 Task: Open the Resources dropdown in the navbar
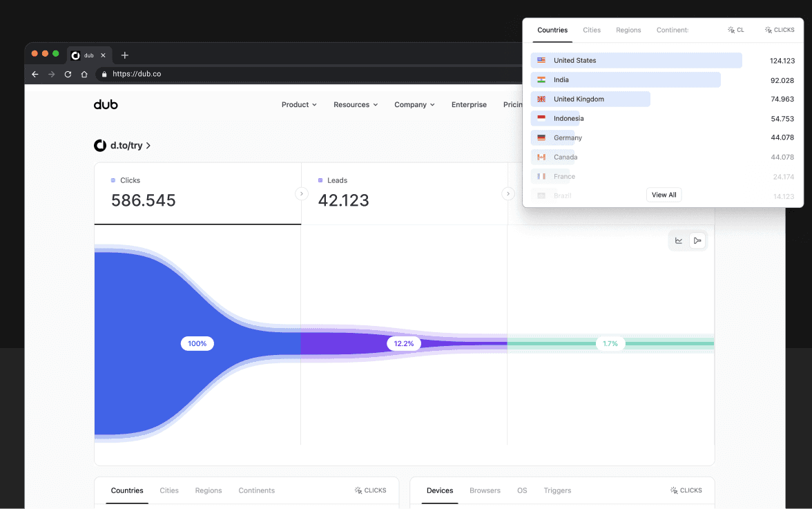coord(356,105)
